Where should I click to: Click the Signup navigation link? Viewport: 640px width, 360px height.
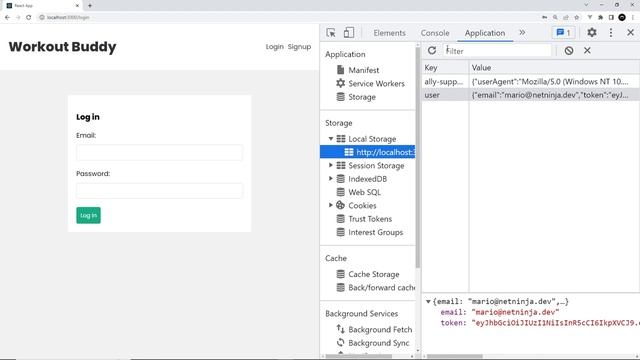[299, 47]
